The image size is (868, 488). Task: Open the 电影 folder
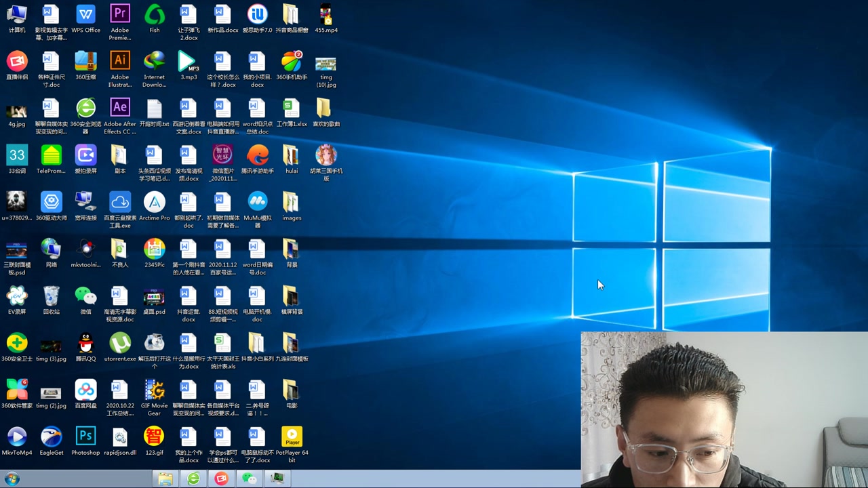tap(292, 393)
